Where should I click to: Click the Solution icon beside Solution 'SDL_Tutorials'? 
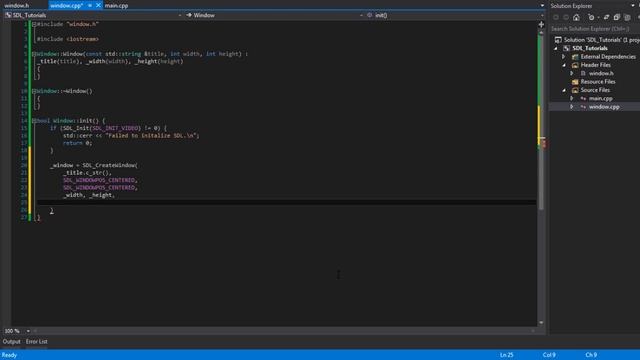click(558, 40)
